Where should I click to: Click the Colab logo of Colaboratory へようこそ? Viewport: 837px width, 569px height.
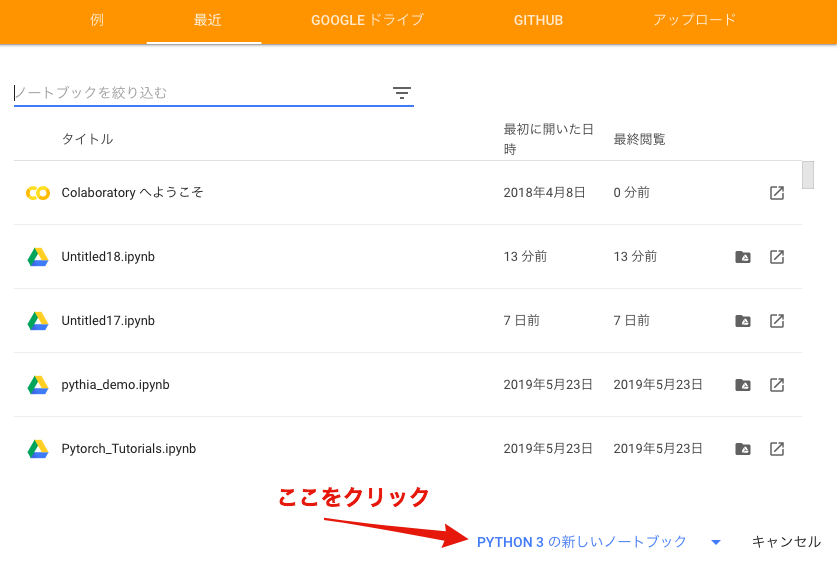point(38,193)
